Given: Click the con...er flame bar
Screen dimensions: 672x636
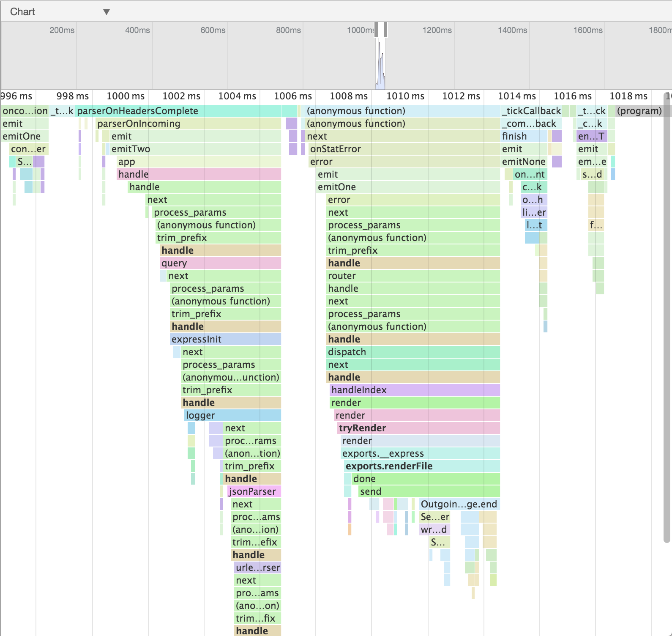Looking at the screenshot, I should click(x=29, y=149).
